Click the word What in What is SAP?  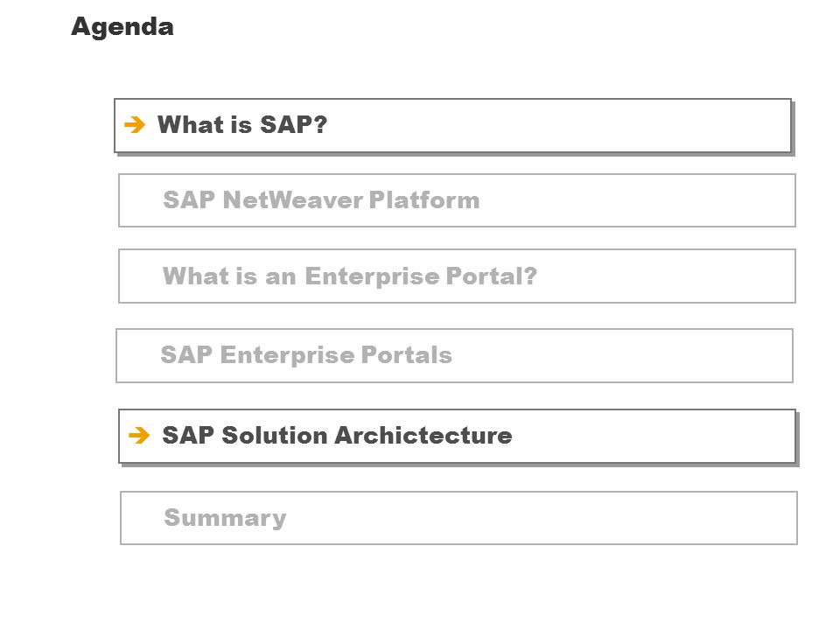(190, 124)
